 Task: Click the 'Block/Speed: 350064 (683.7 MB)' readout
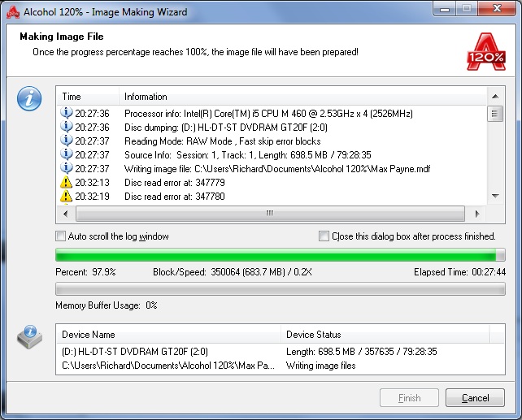click(x=233, y=272)
